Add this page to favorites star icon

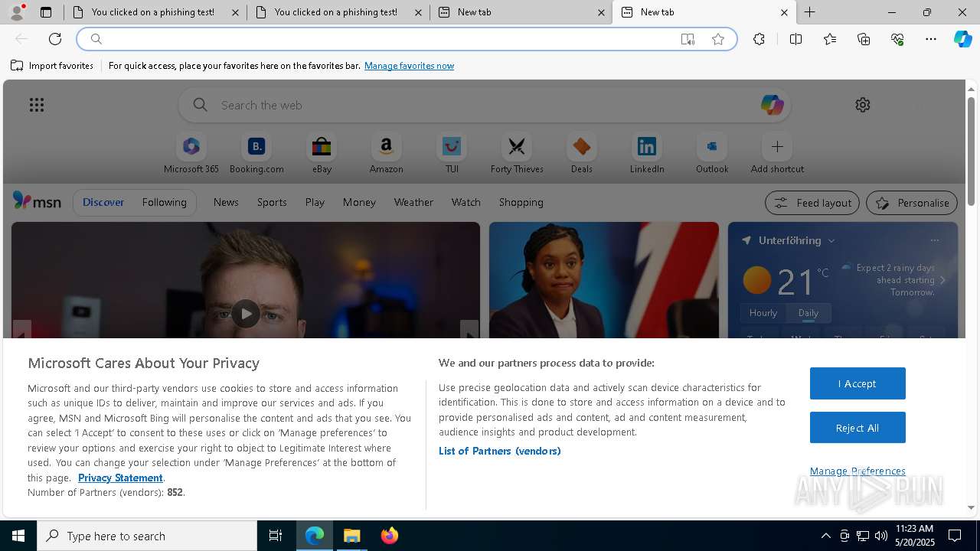(x=718, y=39)
